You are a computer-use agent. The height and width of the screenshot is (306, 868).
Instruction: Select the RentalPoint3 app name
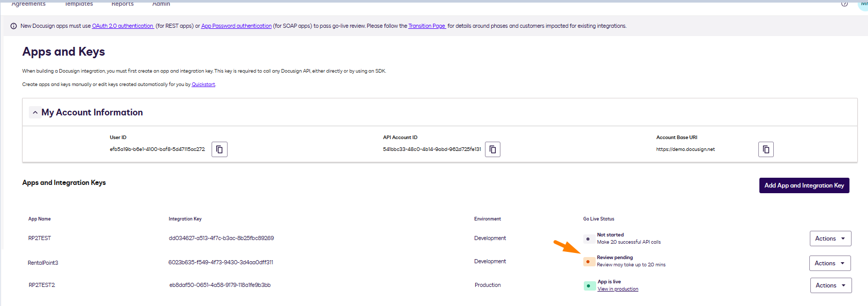(x=43, y=263)
